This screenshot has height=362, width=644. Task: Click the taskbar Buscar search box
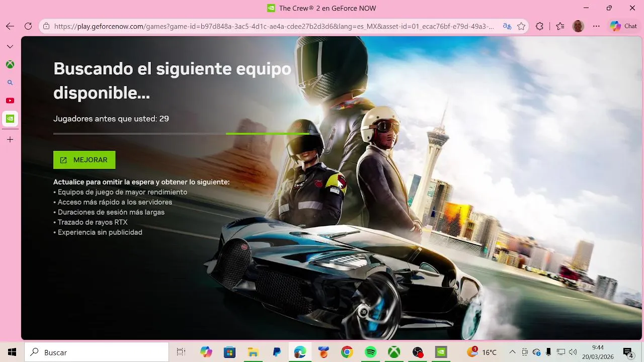tap(97, 352)
